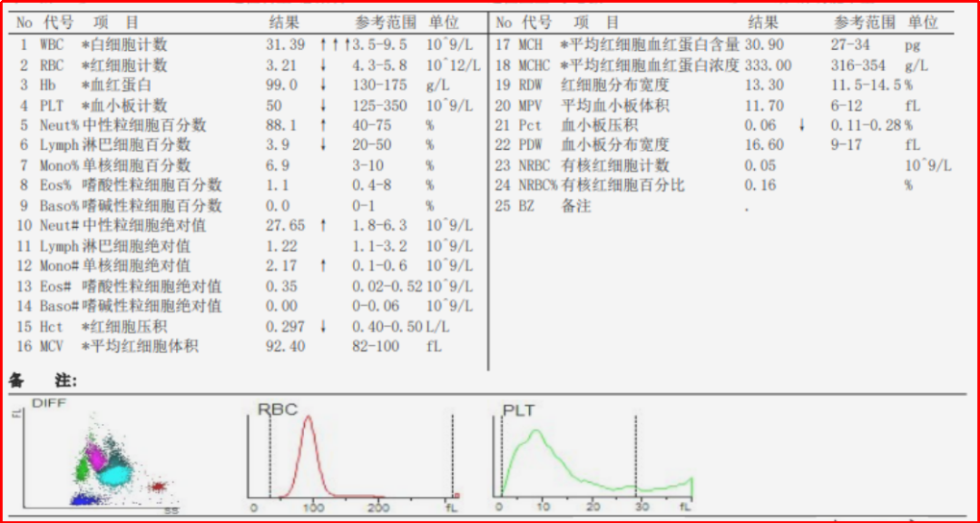Select the Hct reference range 0.40-0.50
The image size is (980, 523).
(387, 327)
